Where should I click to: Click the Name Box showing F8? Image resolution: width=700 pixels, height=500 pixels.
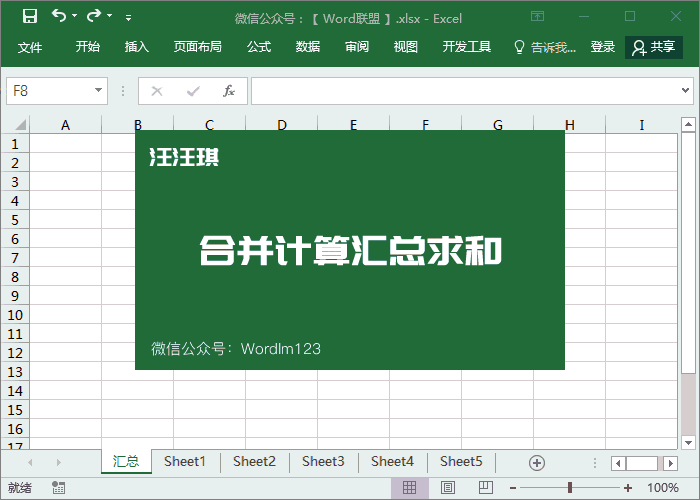point(49,91)
